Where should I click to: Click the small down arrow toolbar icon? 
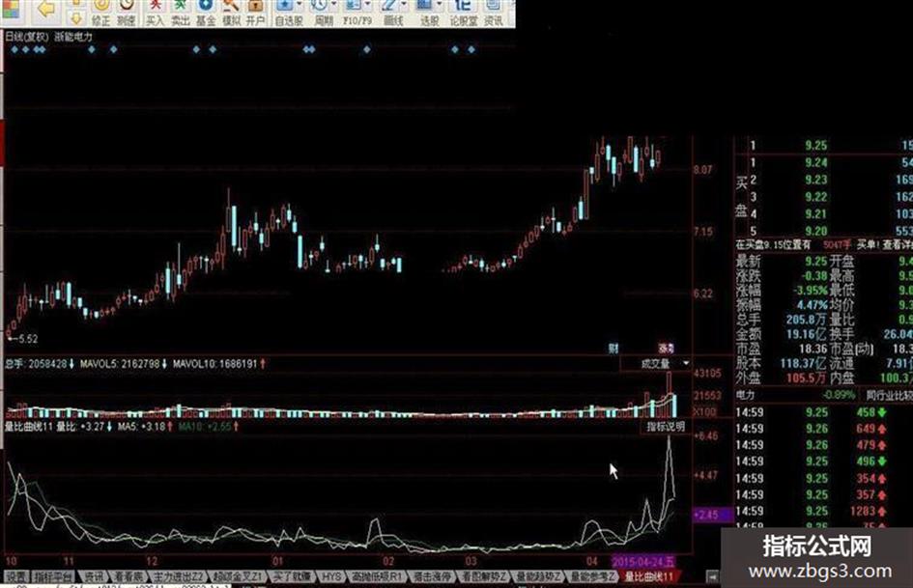pos(75,19)
